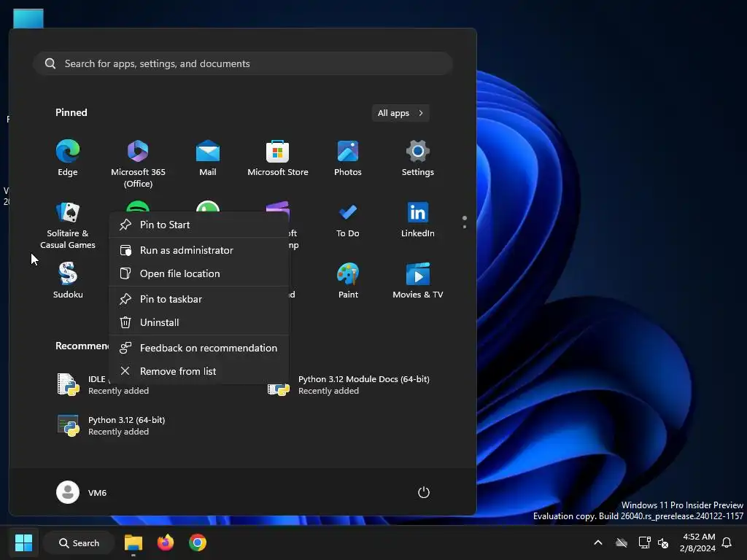Open the Settings gear app
The image size is (747, 560).
[x=418, y=158]
